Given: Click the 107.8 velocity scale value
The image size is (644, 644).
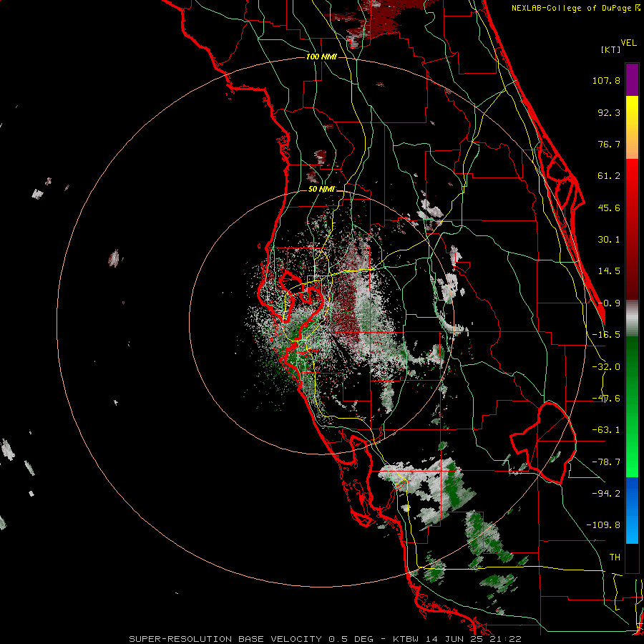Looking at the screenshot, I should coord(606,80).
